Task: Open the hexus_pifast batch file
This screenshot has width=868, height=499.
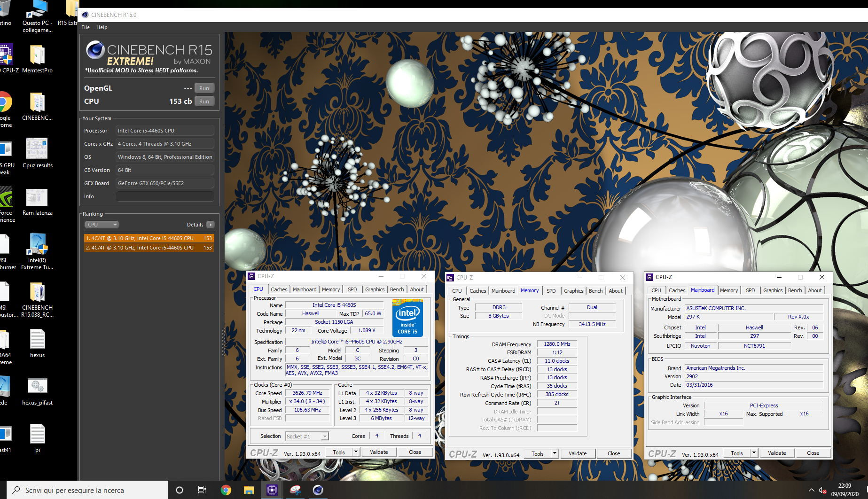Action: (x=37, y=391)
